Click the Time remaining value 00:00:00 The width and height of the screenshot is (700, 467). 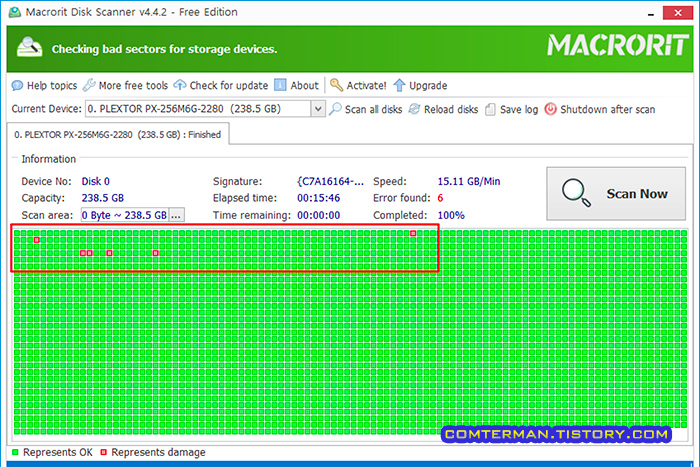319,215
